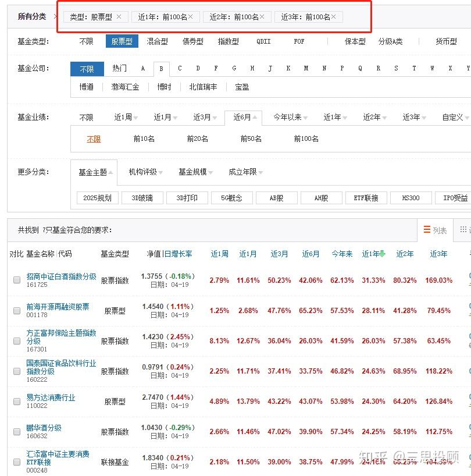The height and width of the screenshot is (476, 471).
Task: Choose fund company 北信瑞丰
Action: [x=203, y=87]
